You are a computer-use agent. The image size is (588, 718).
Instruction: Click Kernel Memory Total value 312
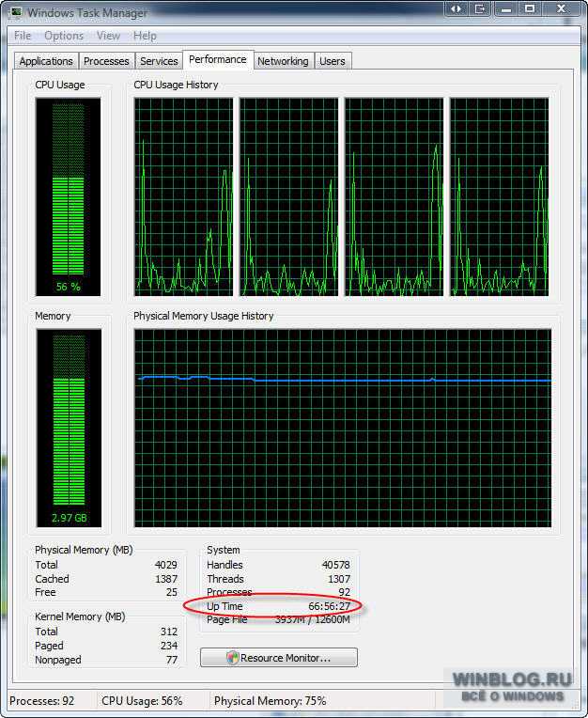pyautogui.click(x=169, y=632)
